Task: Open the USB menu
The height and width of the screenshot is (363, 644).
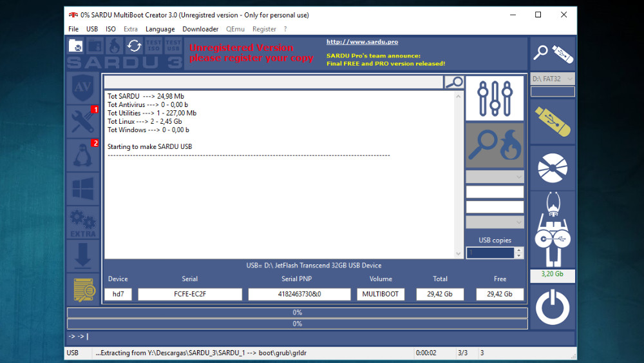Action: tap(92, 29)
